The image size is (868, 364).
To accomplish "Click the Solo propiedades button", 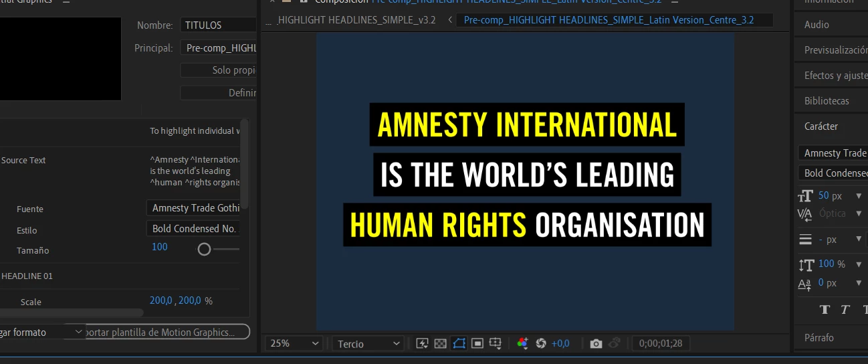I will pos(219,70).
